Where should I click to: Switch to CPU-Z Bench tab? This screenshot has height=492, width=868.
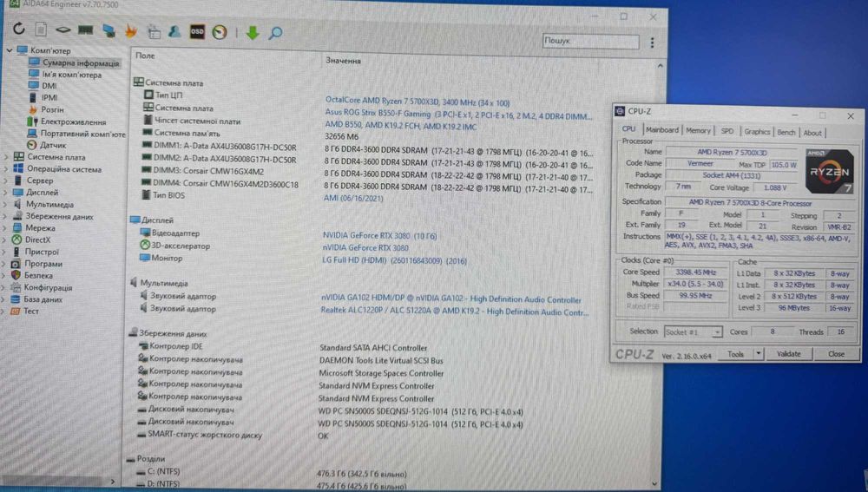(786, 132)
